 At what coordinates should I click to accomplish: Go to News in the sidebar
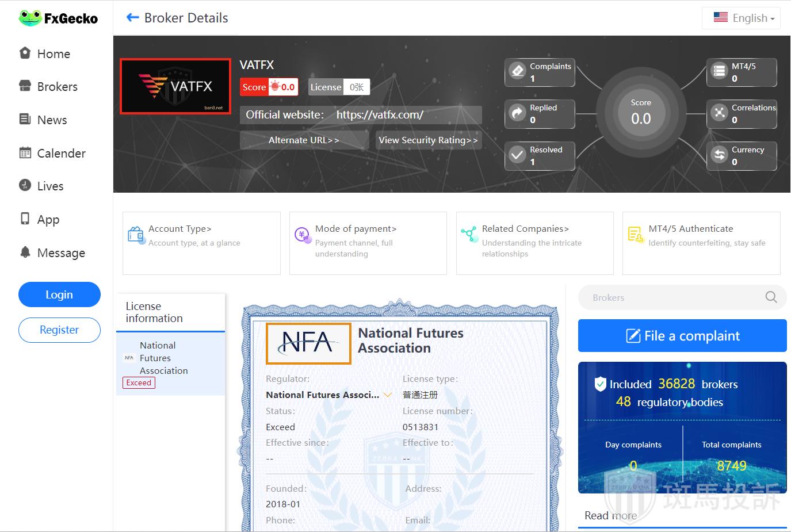[x=52, y=120]
